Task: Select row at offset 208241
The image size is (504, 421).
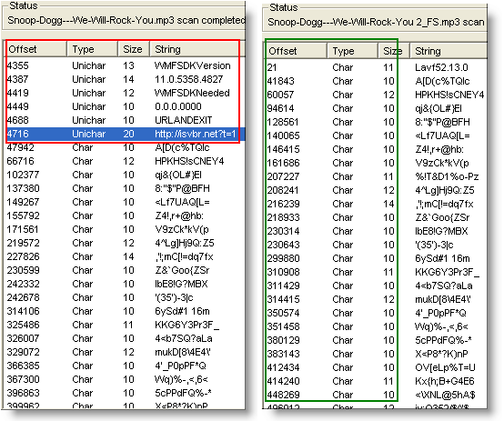Action: click(x=376, y=190)
